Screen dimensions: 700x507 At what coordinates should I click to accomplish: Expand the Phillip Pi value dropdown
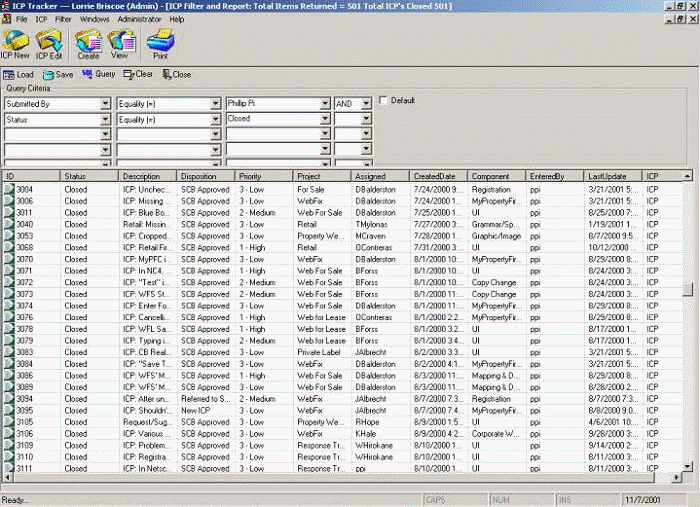point(325,103)
